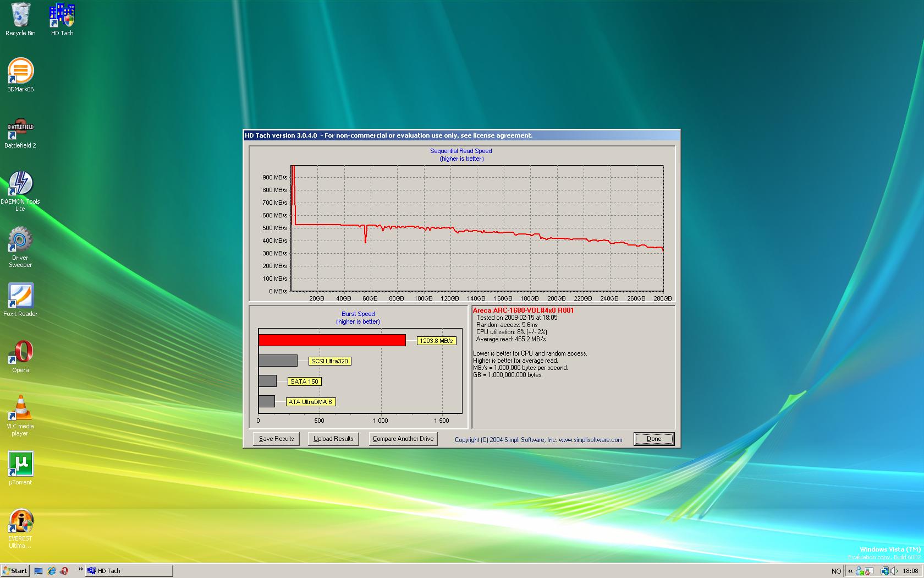Select the VLC media player icon
This screenshot has height=578, width=924.
pyautogui.click(x=20, y=416)
